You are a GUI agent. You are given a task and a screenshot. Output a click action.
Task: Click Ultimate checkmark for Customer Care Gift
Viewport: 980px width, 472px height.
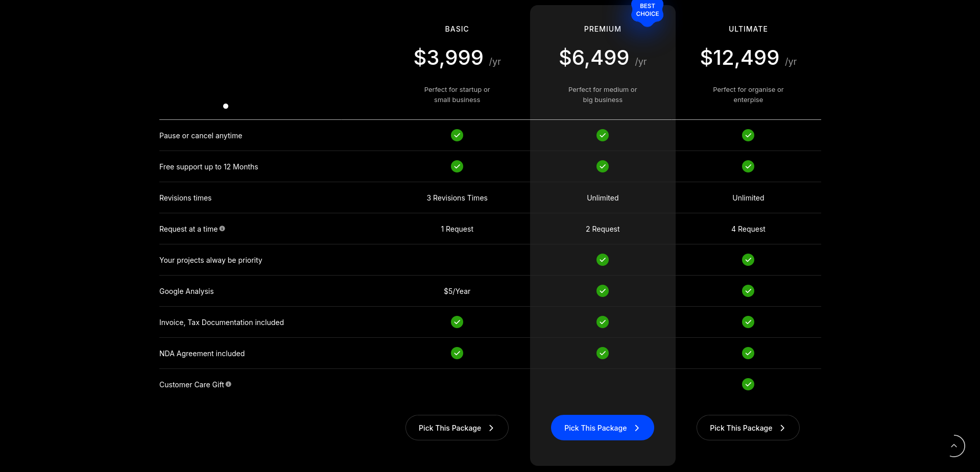pyautogui.click(x=748, y=384)
